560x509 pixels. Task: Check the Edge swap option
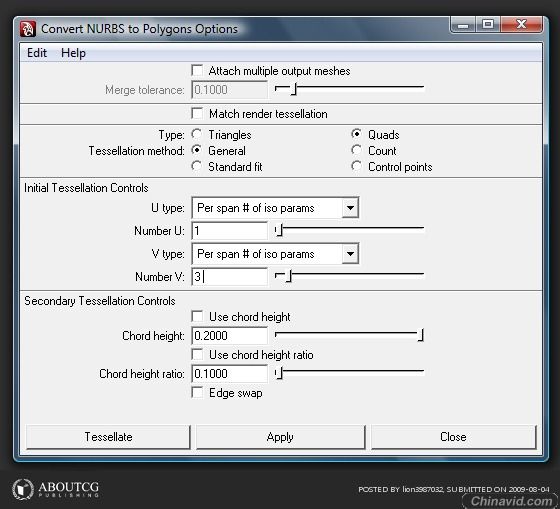[197, 392]
